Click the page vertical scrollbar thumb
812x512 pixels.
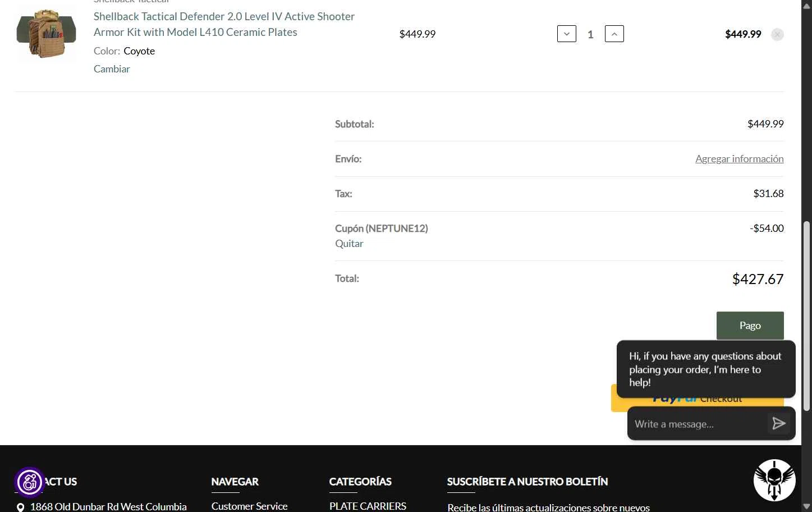pyautogui.click(x=807, y=316)
